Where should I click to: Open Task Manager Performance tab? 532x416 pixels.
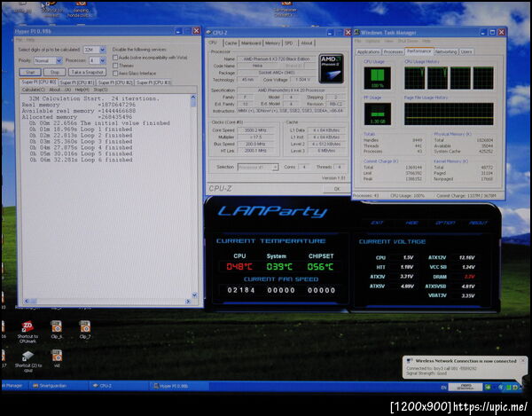click(419, 51)
